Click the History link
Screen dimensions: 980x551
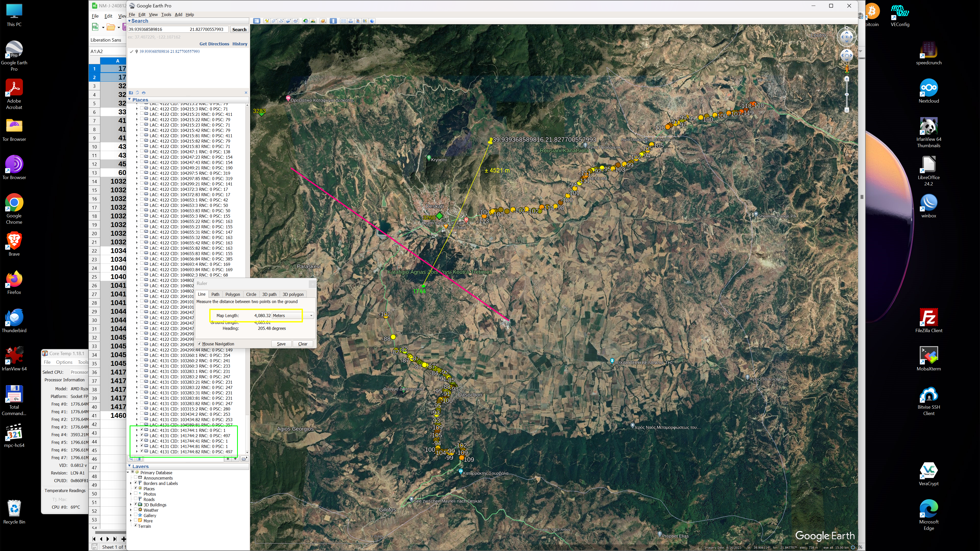240,44
